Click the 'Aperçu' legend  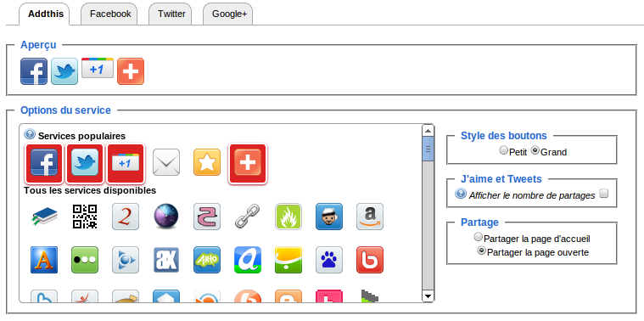[38, 45]
